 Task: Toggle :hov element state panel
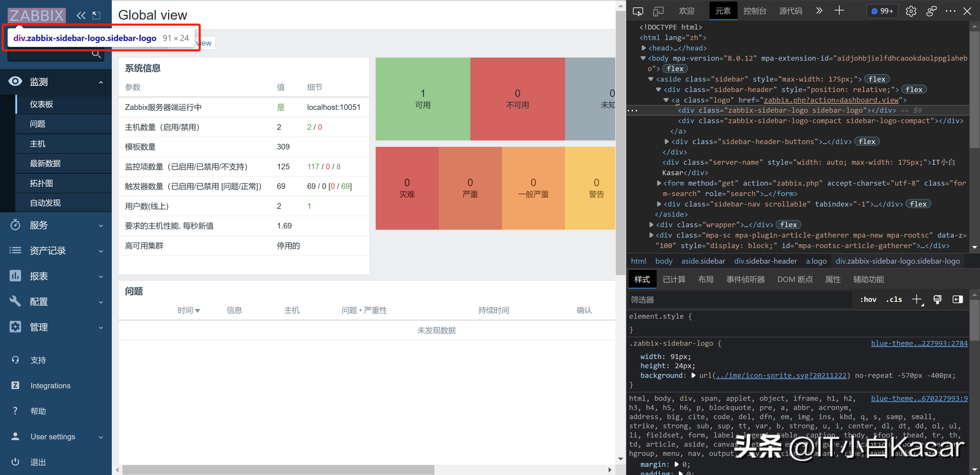click(868, 299)
